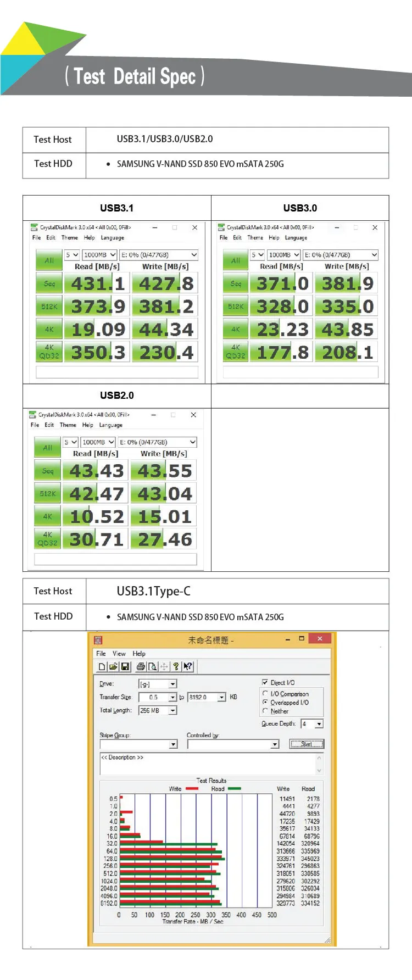This screenshot has height=980, width=412.
Task: Maximize the ATTO benchmark window
Action: [x=301, y=638]
